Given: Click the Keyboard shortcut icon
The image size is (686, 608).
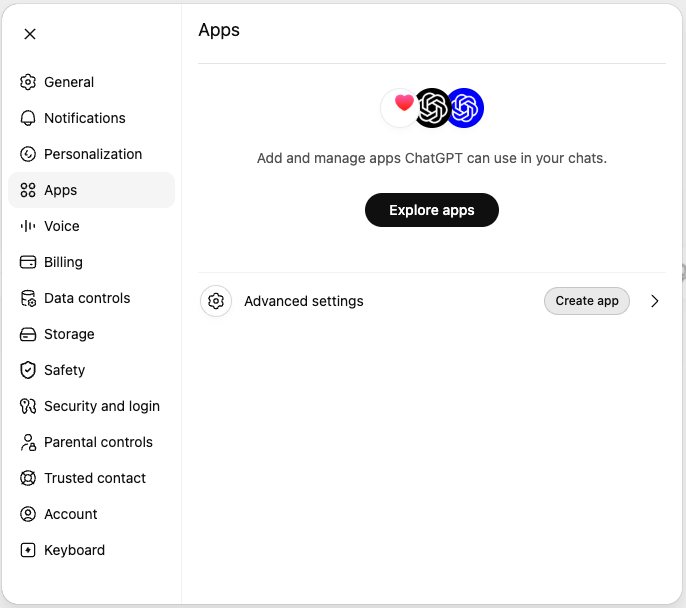Looking at the screenshot, I should click(x=28, y=550).
